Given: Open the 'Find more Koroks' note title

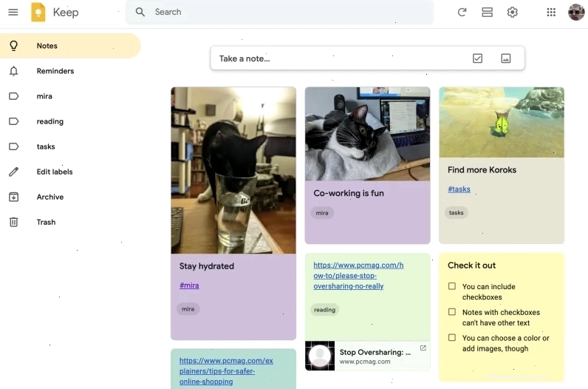Looking at the screenshot, I should 482,170.
